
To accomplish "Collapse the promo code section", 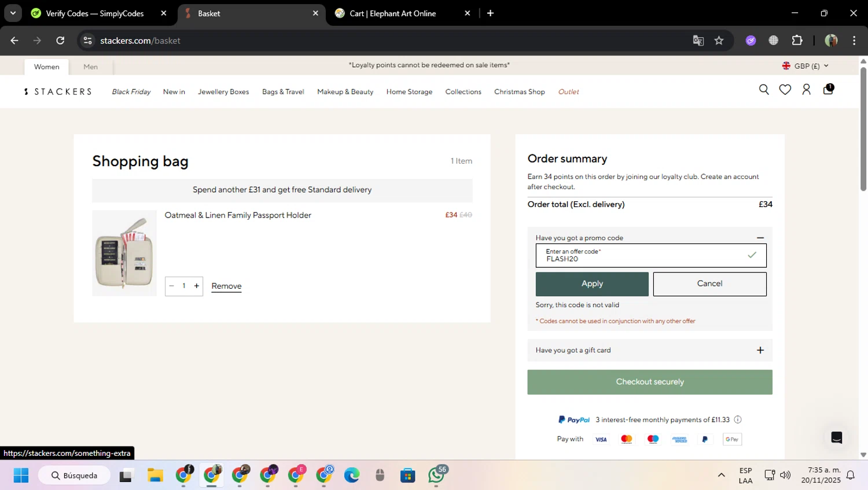I will [760, 238].
